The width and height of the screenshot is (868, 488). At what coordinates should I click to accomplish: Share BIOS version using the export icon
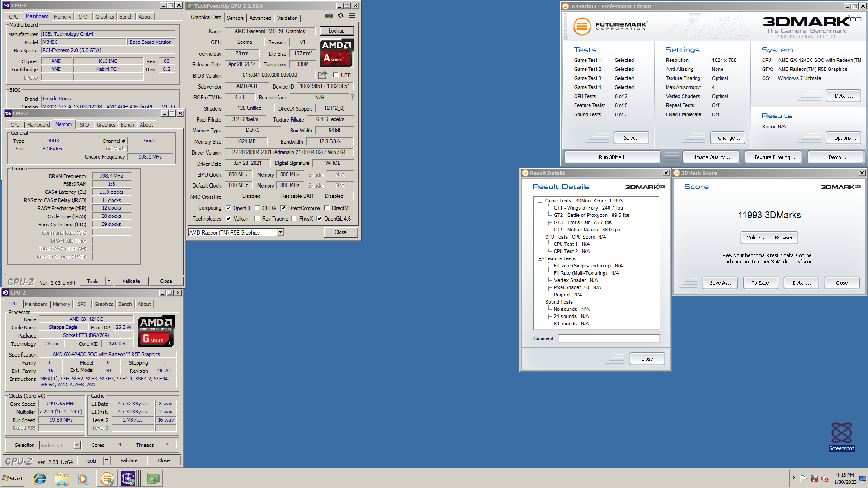coord(322,75)
